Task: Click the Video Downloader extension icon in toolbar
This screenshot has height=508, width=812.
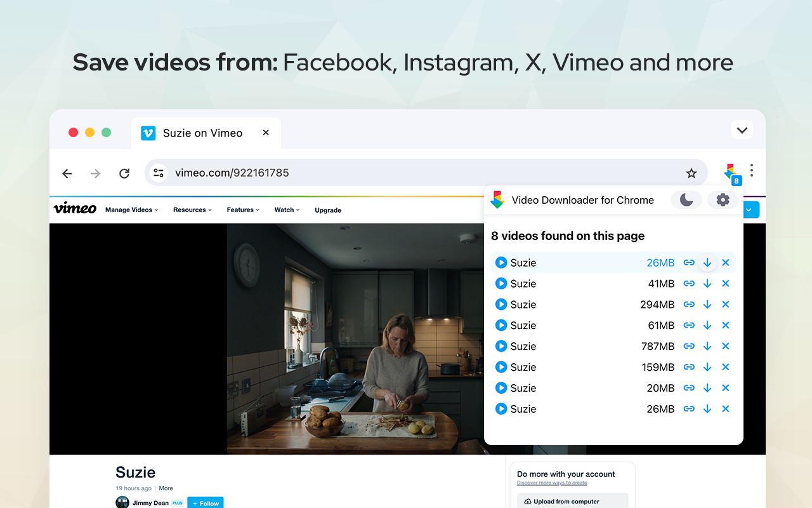Action: tap(731, 172)
